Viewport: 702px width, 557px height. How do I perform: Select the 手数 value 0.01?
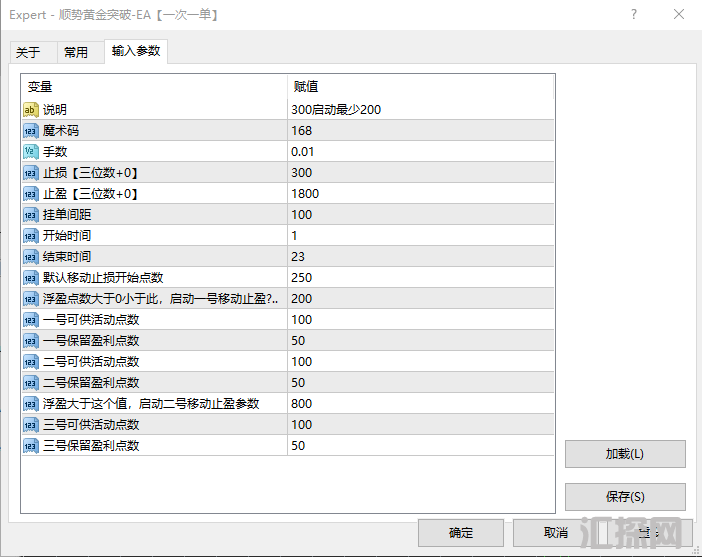pos(420,152)
